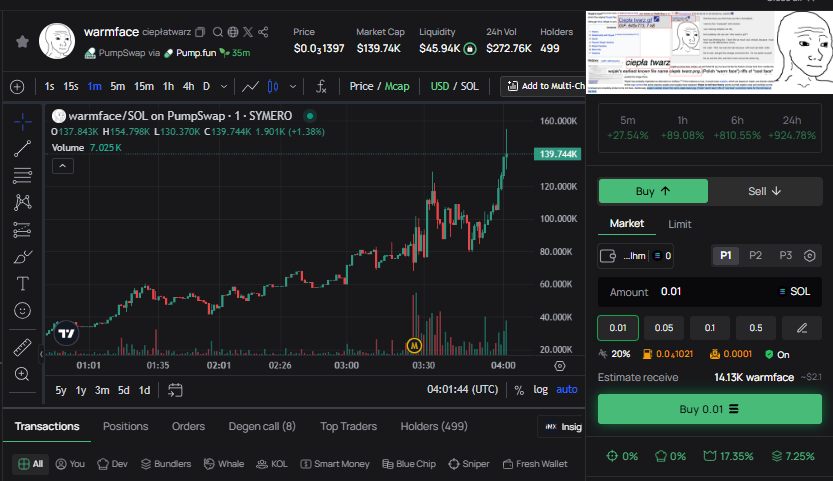This screenshot has height=481, width=833.
Task: Click Add to Multi-Chart button
Action: [543, 86]
